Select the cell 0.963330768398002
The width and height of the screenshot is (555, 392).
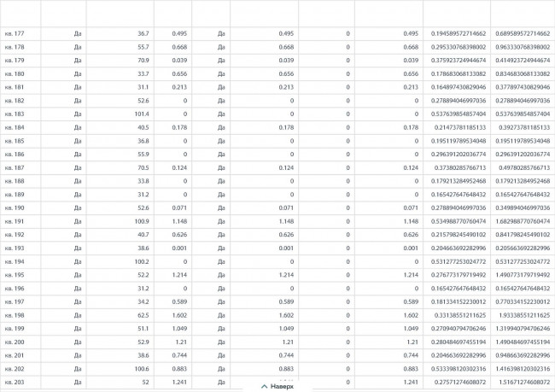click(x=523, y=47)
